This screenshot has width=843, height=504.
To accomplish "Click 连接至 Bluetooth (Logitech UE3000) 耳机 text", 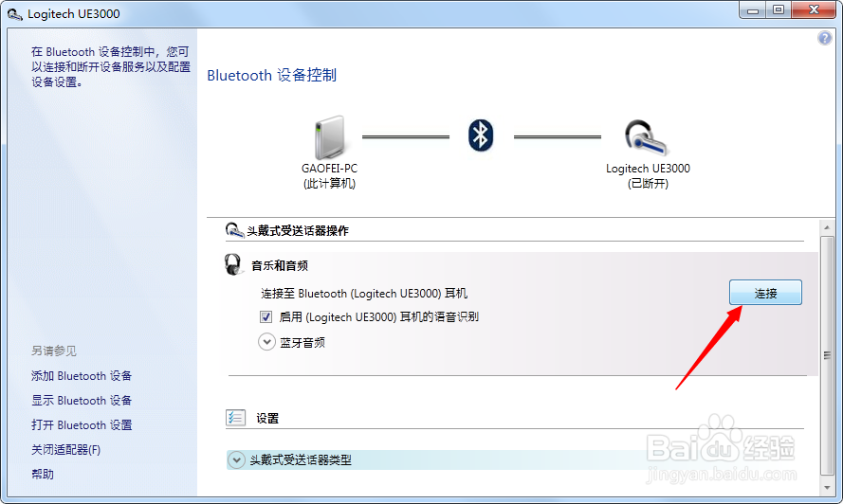I will pos(364,294).
